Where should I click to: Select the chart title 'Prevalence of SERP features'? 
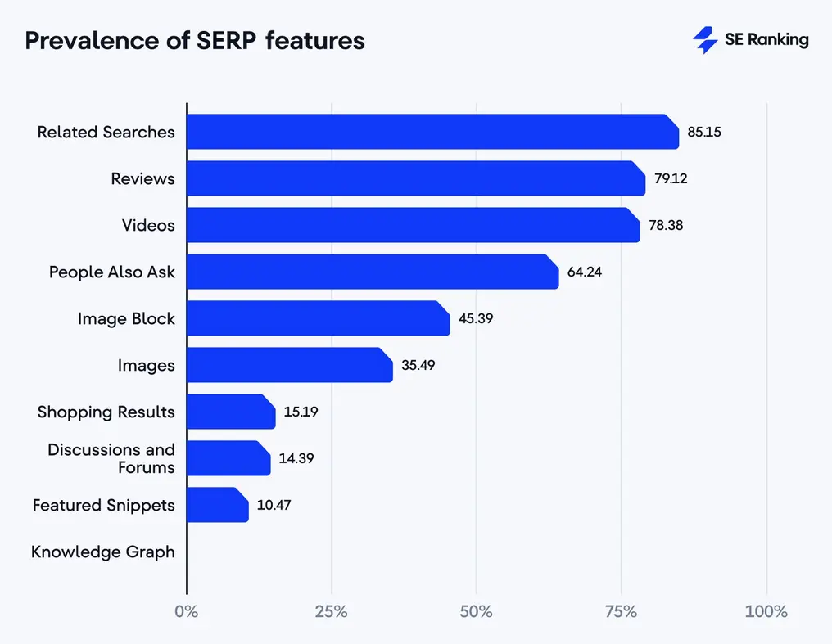coord(195,41)
